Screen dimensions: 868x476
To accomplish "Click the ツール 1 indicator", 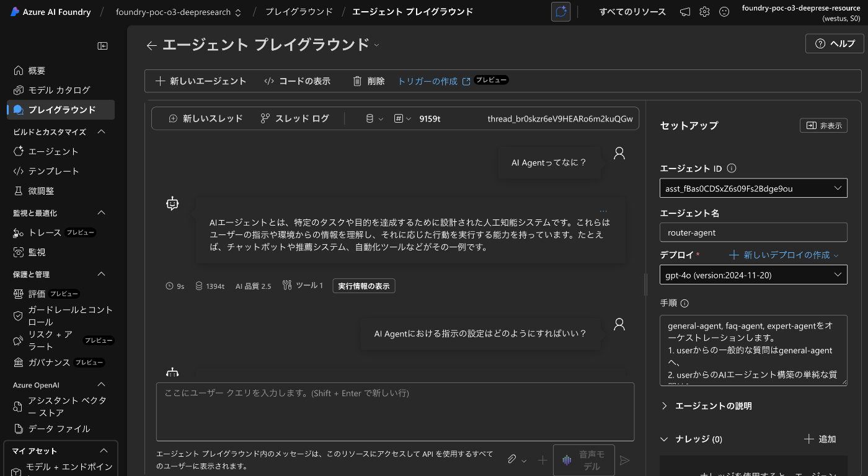I will pyautogui.click(x=303, y=286).
